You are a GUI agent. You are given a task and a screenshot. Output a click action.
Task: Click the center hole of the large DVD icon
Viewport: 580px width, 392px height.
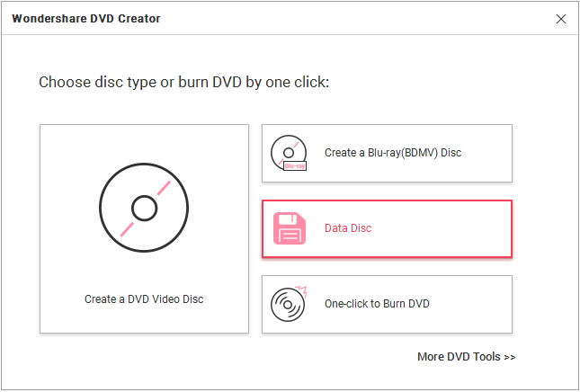coord(144,209)
